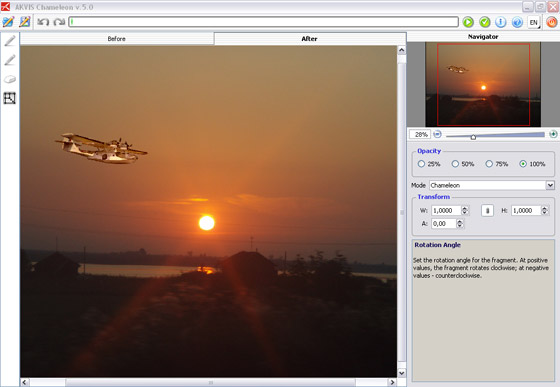The height and width of the screenshot is (387, 560).
Task: Set opacity to 25%
Action: (429, 164)
